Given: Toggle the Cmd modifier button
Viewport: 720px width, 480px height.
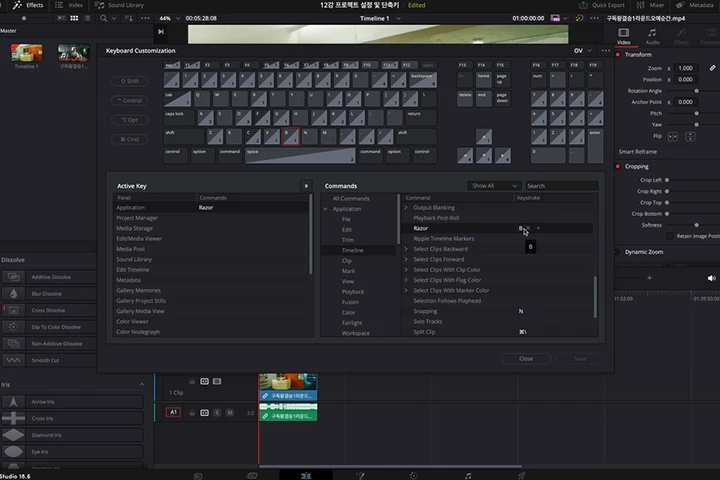Looking at the screenshot, I should pos(129,139).
